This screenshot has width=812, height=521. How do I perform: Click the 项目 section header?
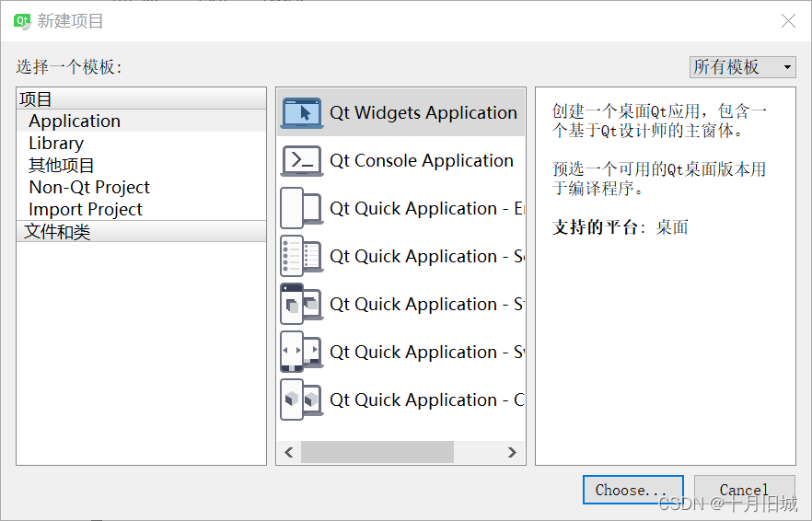142,98
